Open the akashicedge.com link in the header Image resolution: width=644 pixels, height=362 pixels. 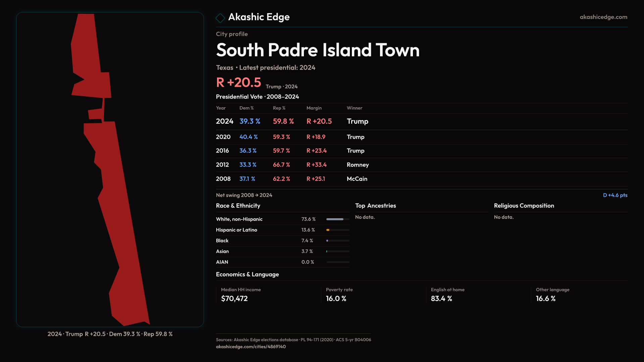[603, 17]
